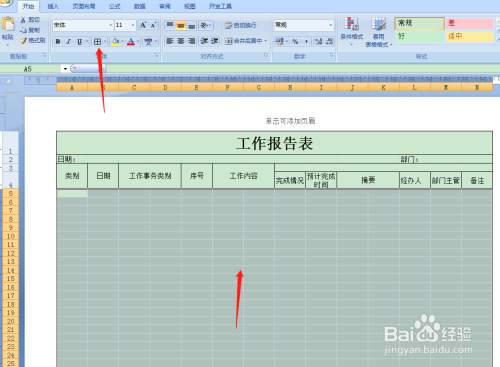Click the increase decimal icon
The width and height of the screenshot is (500, 367).
pos(319,41)
